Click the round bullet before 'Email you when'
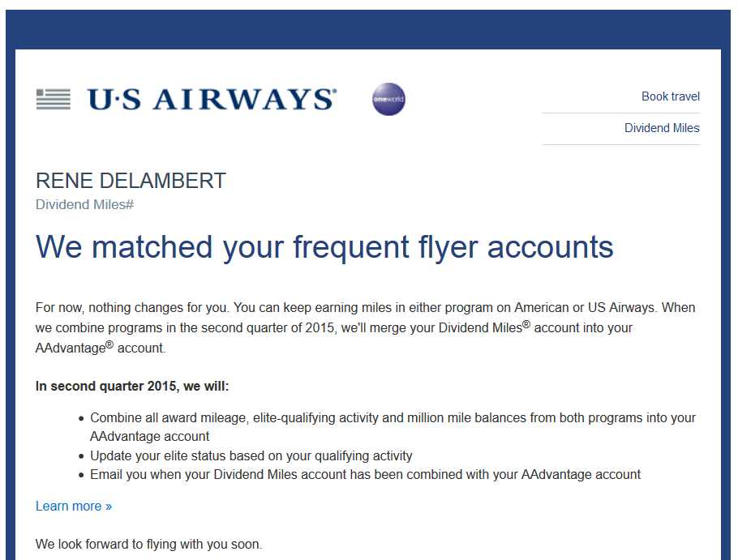 [x=81, y=475]
